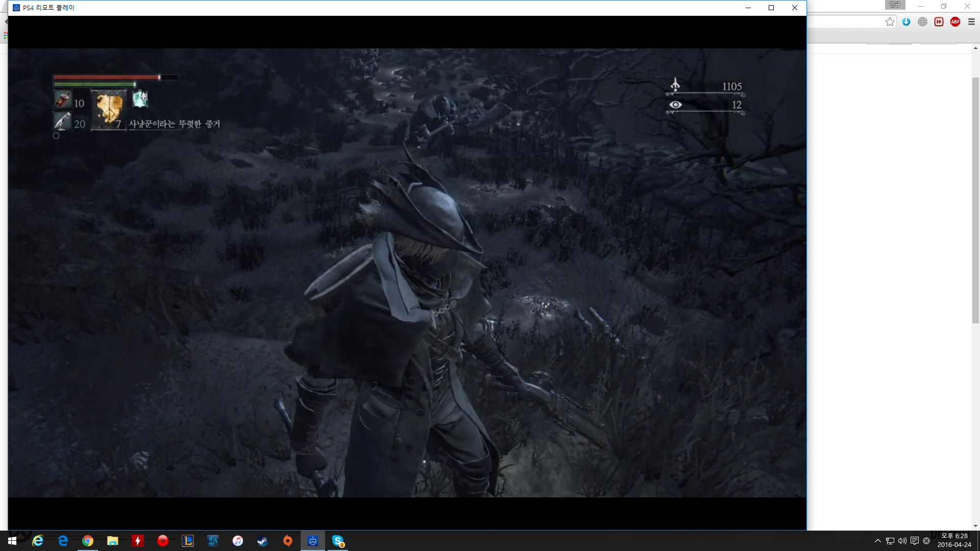Open volume control in system tray
The image size is (980, 551).
point(902,541)
